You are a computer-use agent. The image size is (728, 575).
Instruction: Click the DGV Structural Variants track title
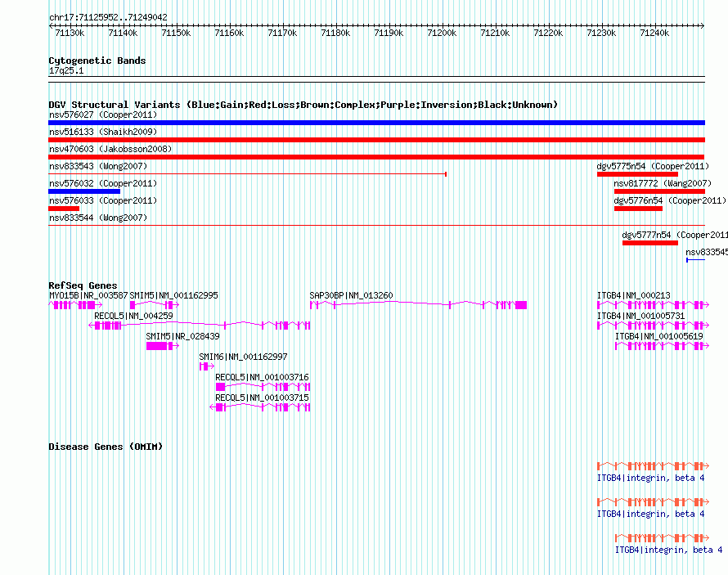(303, 105)
